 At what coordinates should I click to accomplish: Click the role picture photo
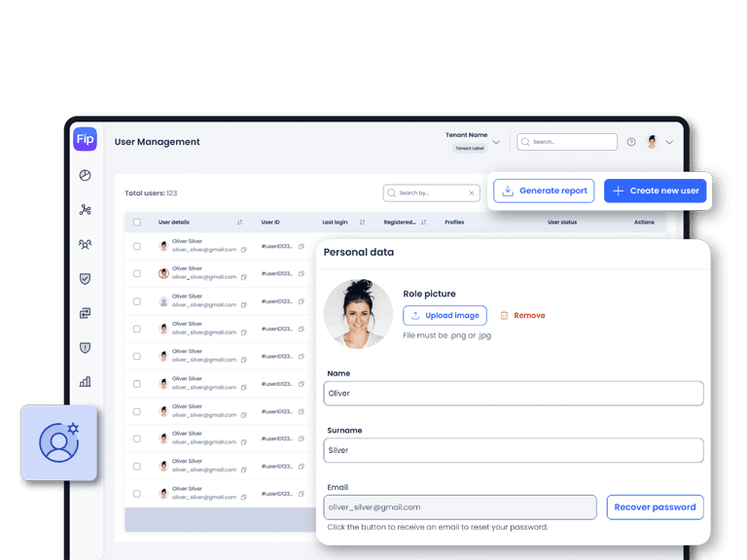tap(358, 314)
